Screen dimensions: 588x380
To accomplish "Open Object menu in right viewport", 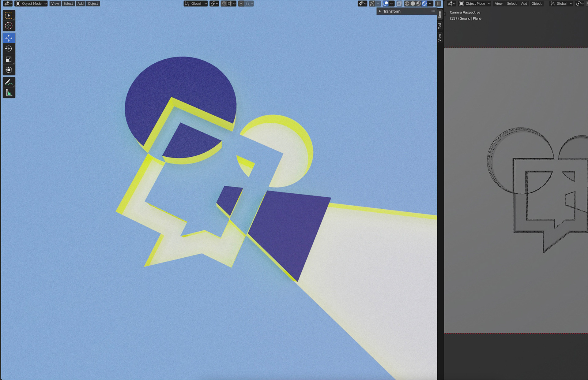I will point(537,4).
